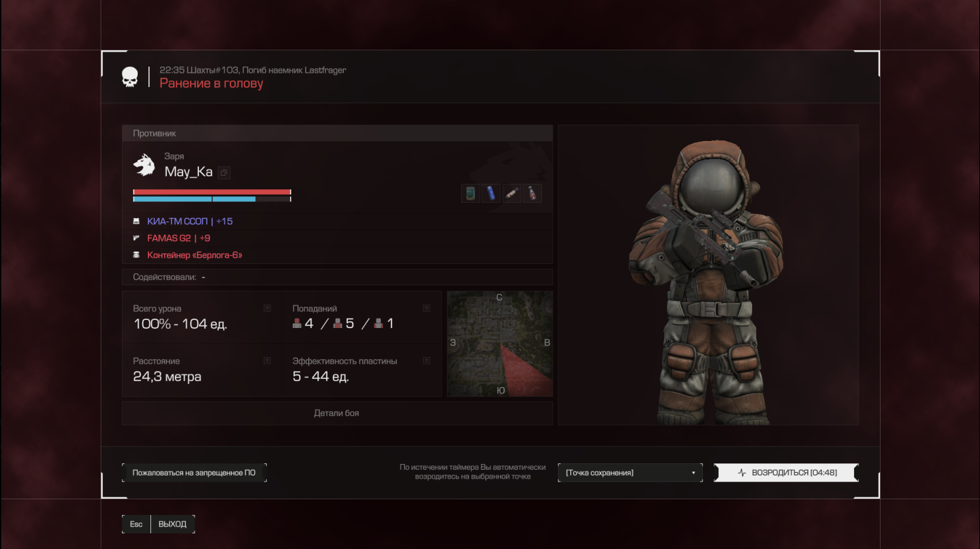Click head-hit icon next to 4
The height and width of the screenshot is (549, 980).
[x=297, y=324]
